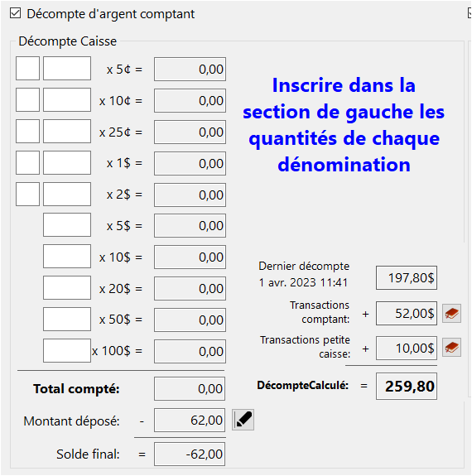Select the 10¢ quantity input field

pos(67,100)
